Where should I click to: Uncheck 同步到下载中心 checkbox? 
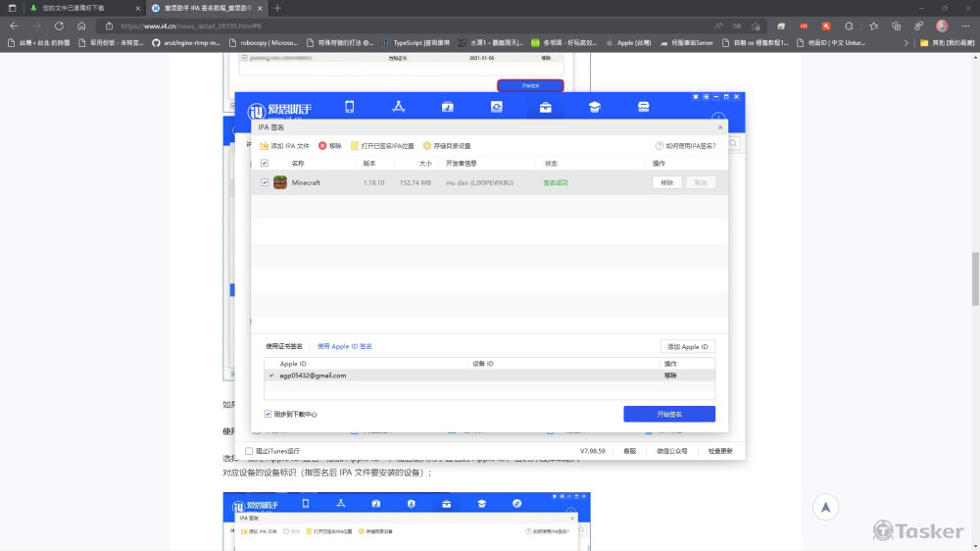click(x=268, y=414)
